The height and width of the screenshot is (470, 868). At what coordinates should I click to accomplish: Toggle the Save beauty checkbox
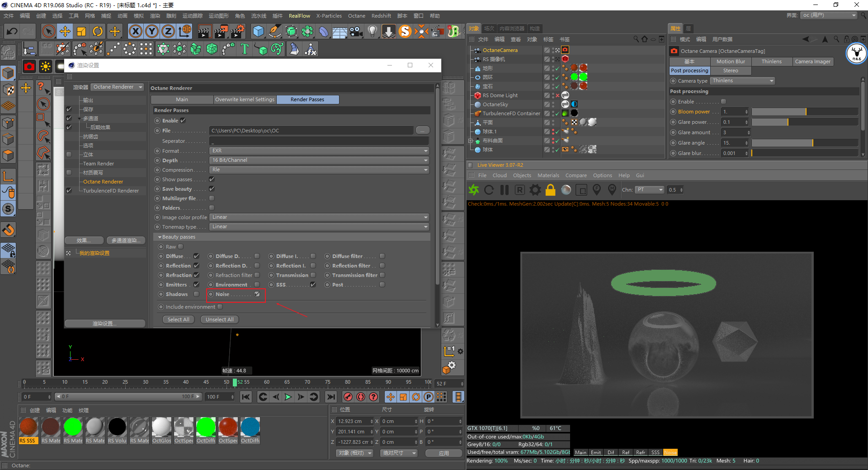click(x=212, y=189)
